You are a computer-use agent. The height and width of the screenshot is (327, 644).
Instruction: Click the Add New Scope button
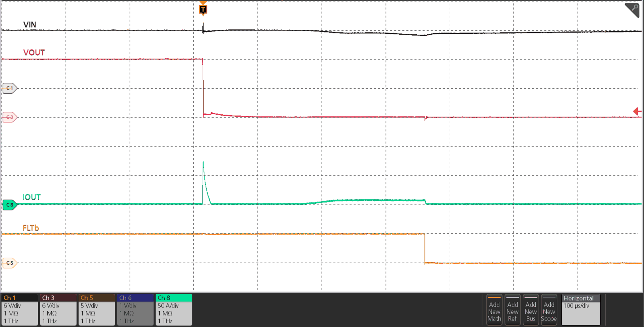tap(549, 310)
